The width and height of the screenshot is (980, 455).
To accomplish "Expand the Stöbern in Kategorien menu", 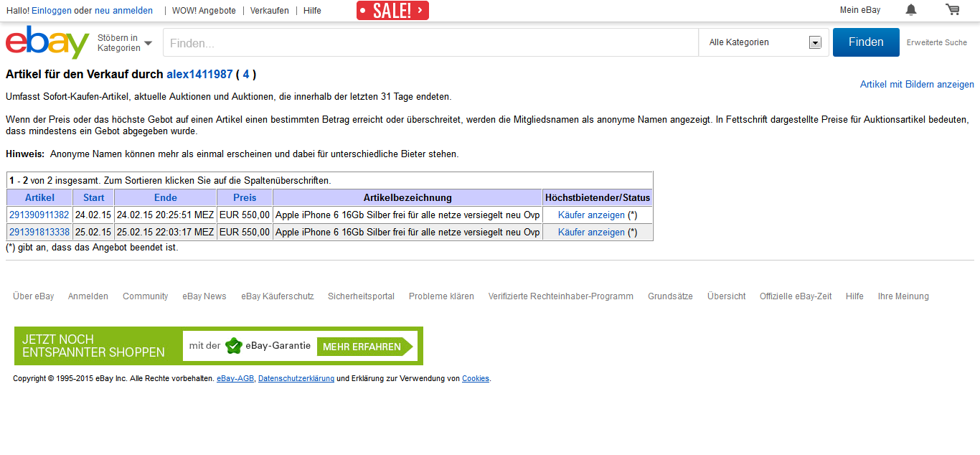I will pos(125,43).
